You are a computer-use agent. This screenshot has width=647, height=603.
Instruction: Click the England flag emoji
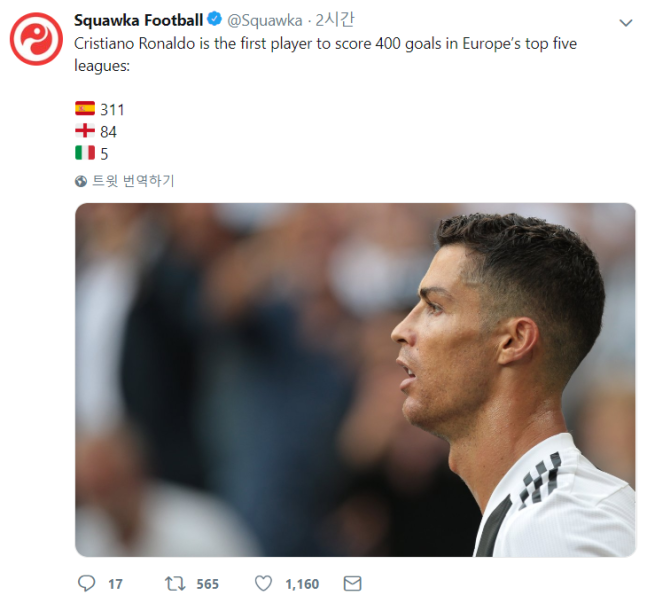[x=85, y=131]
